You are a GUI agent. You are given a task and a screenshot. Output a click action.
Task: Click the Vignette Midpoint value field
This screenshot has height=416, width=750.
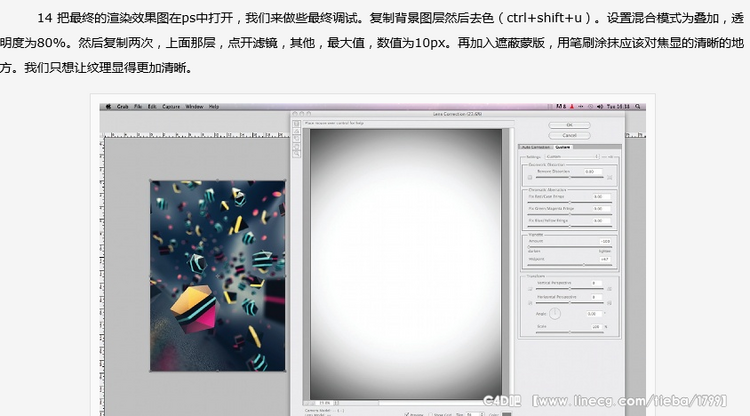tap(605, 259)
